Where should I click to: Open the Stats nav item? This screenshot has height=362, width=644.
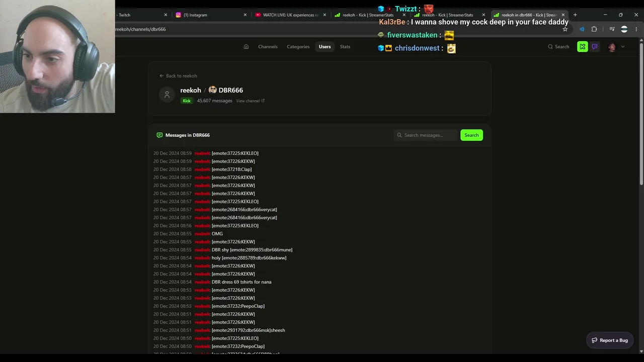[x=345, y=47]
